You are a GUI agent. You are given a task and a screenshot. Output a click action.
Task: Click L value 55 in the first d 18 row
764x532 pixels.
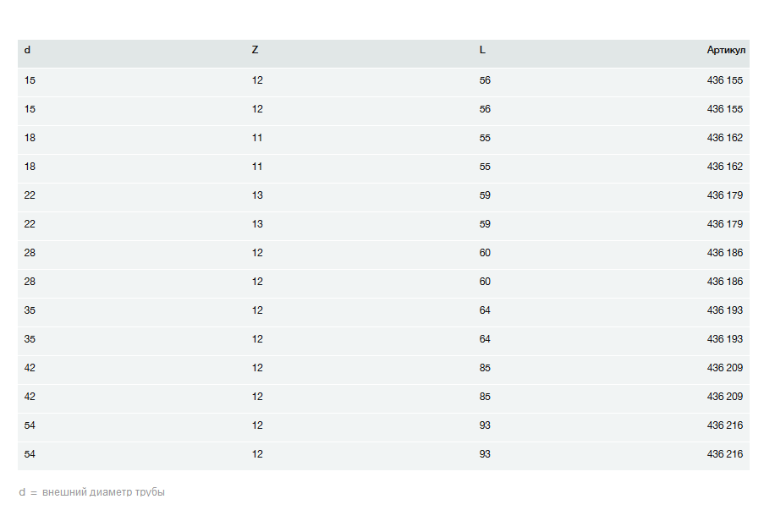(x=485, y=138)
